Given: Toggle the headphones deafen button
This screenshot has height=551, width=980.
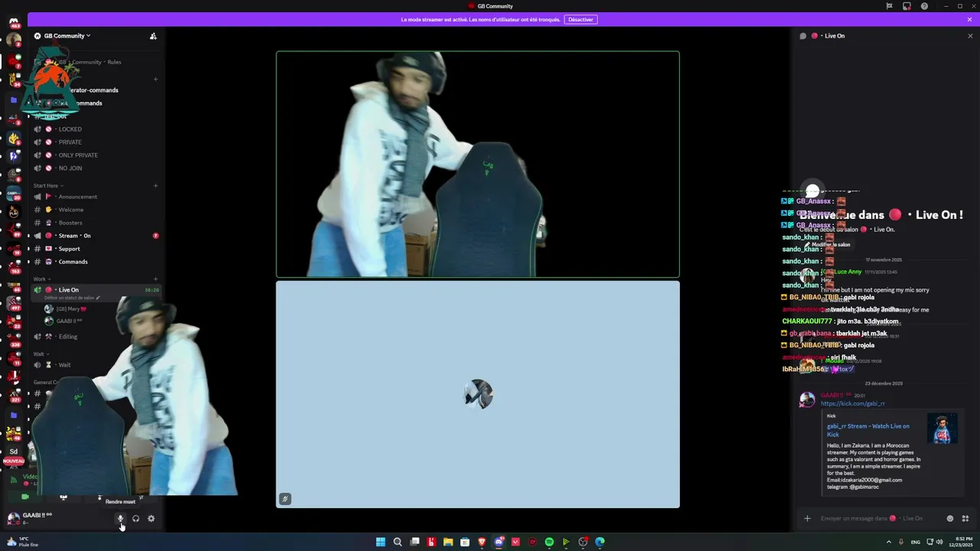Looking at the screenshot, I should point(136,518).
